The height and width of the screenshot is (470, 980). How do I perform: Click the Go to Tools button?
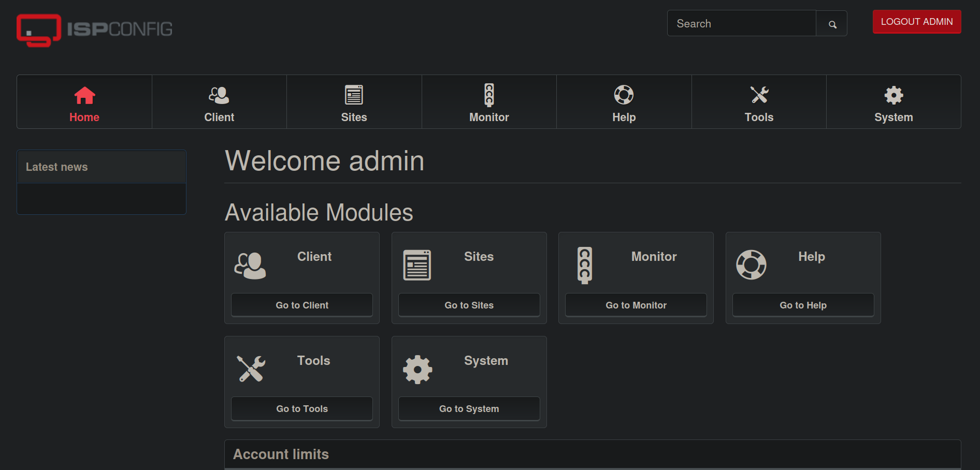point(302,409)
